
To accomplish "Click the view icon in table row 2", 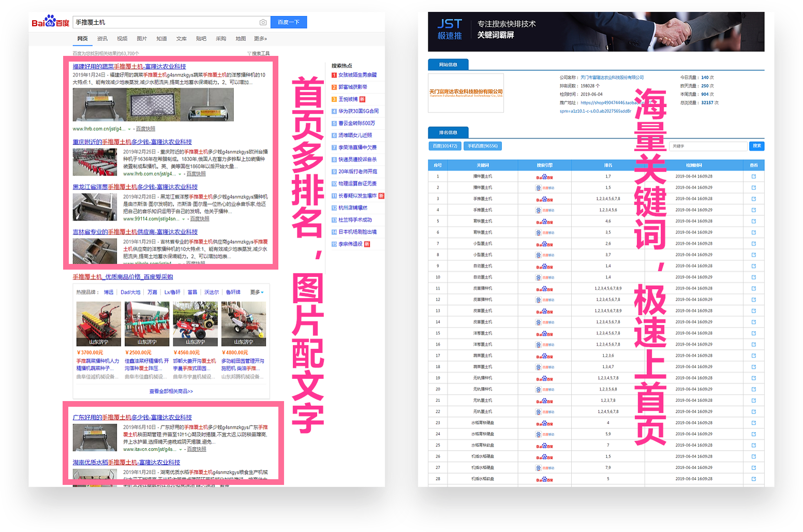I will coord(753,188).
